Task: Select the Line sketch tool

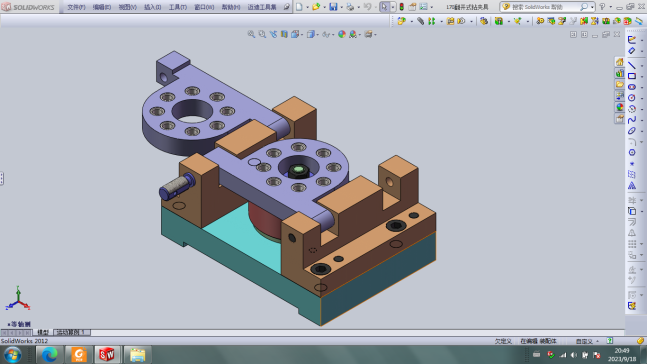Action: 632,65
